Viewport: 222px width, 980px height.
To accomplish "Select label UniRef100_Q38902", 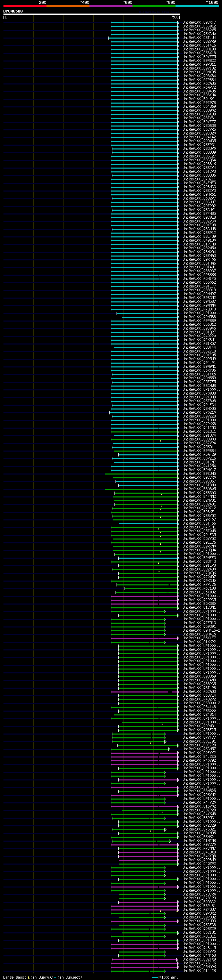I will (199, 110).
